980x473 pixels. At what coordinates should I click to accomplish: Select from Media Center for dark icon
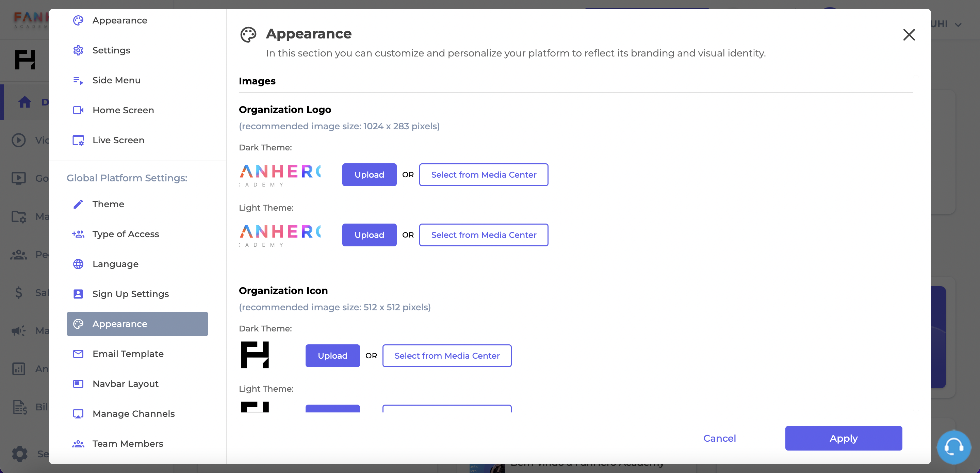point(447,356)
